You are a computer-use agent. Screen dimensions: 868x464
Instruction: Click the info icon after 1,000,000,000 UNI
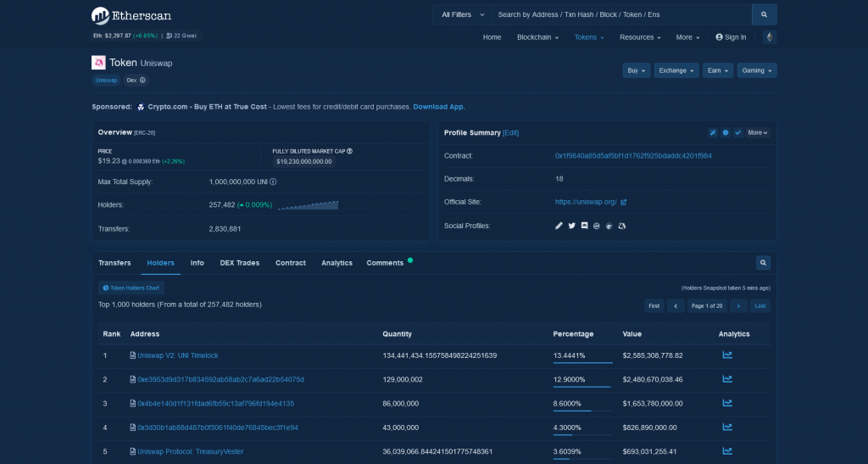pos(273,182)
